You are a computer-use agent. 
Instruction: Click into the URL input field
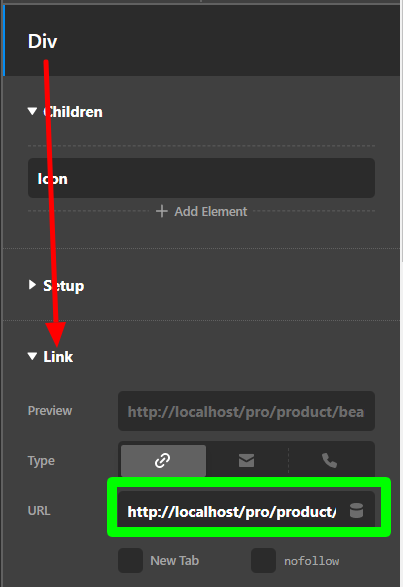pyautogui.click(x=231, y=511)
